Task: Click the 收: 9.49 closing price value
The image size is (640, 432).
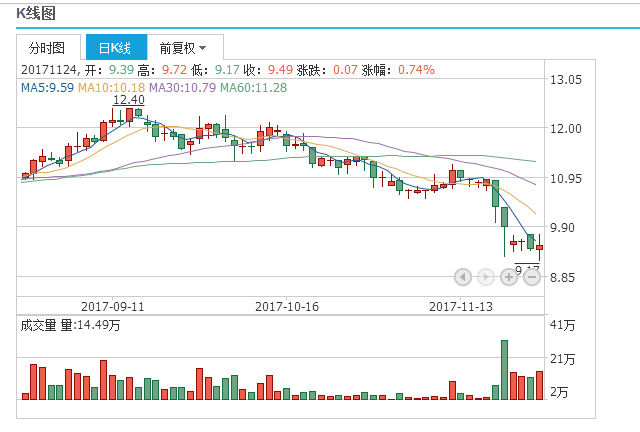Action: [x=280, y=70]
